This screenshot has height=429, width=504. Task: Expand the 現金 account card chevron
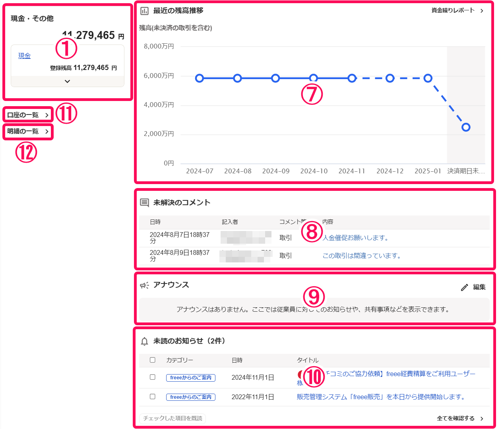click(68, 81)
